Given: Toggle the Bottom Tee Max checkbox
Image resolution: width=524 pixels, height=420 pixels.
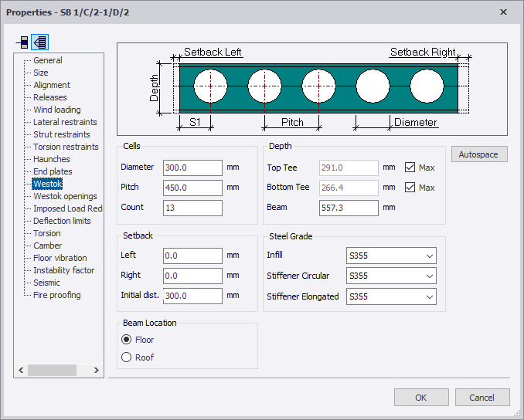Looking at the screenshot, I should pyautogui.click(x=410, y=188).
